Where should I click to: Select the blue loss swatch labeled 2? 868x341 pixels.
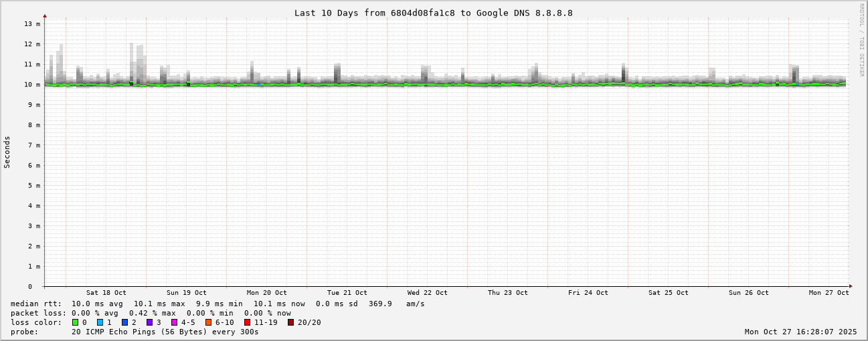(x=124, y=322)
